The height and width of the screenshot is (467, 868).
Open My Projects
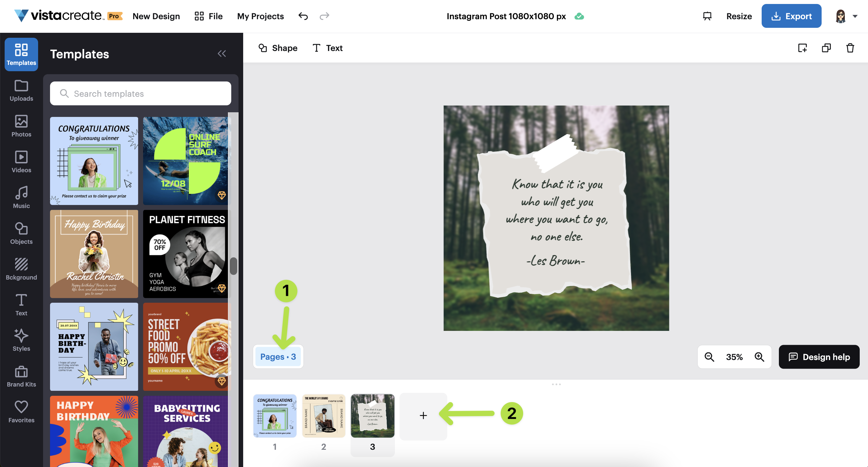click(260, 16)
